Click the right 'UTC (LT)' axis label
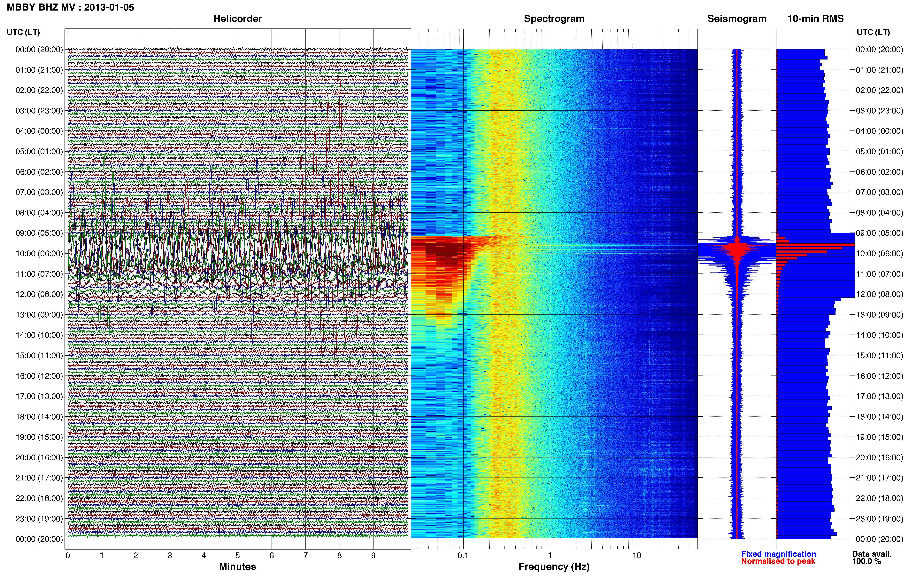This screenshot has width=924, height=578. (x=873, y=32)
